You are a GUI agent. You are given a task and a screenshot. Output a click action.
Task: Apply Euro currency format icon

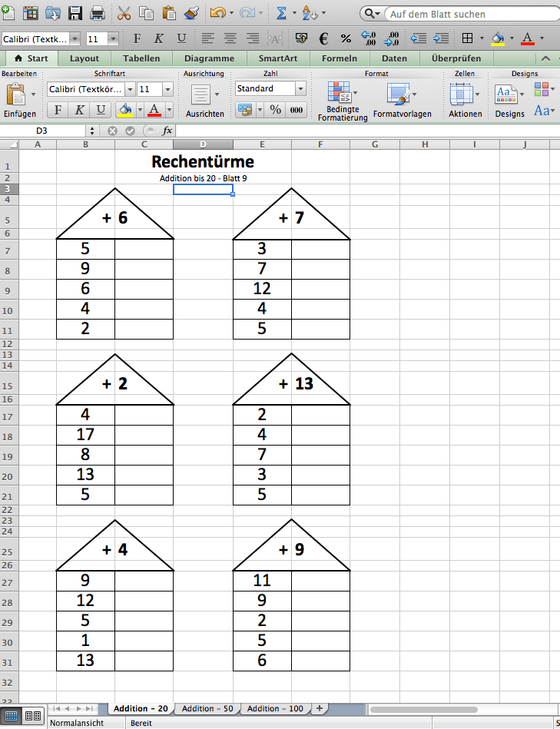point(323,38)
